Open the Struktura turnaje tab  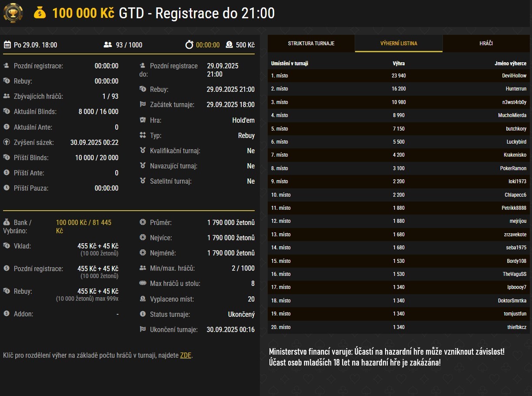(311, 44)
